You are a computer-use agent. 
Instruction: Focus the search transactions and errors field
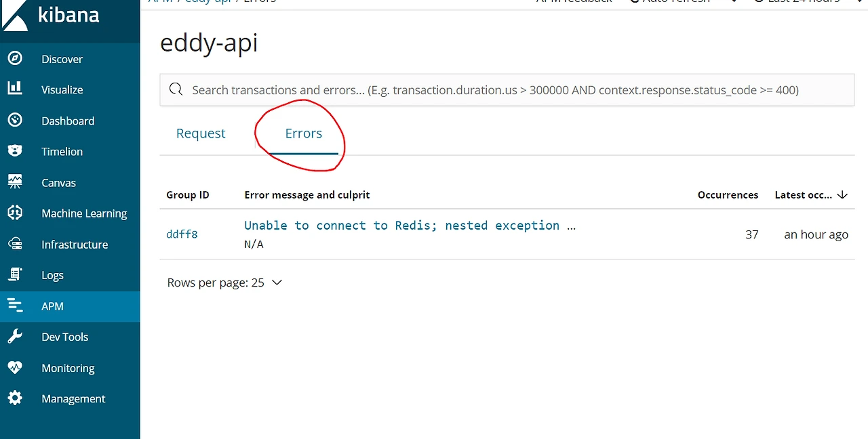[x=507, y=89]
